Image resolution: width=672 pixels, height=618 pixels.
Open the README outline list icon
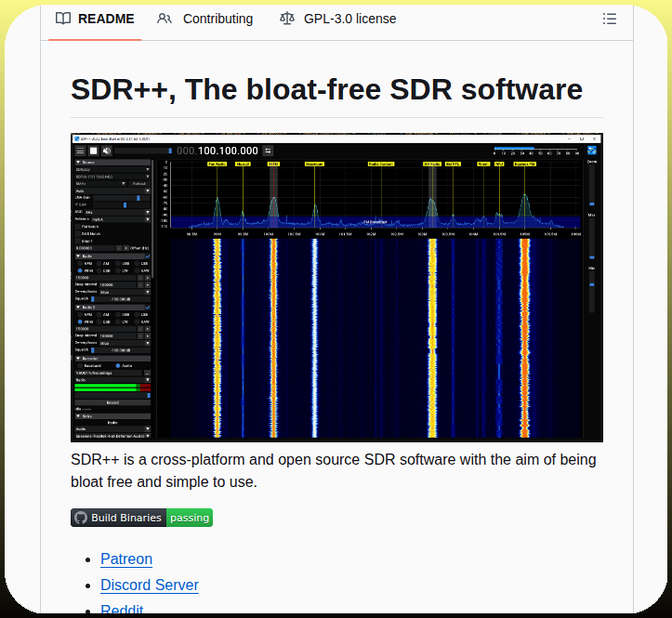point(610,19)
